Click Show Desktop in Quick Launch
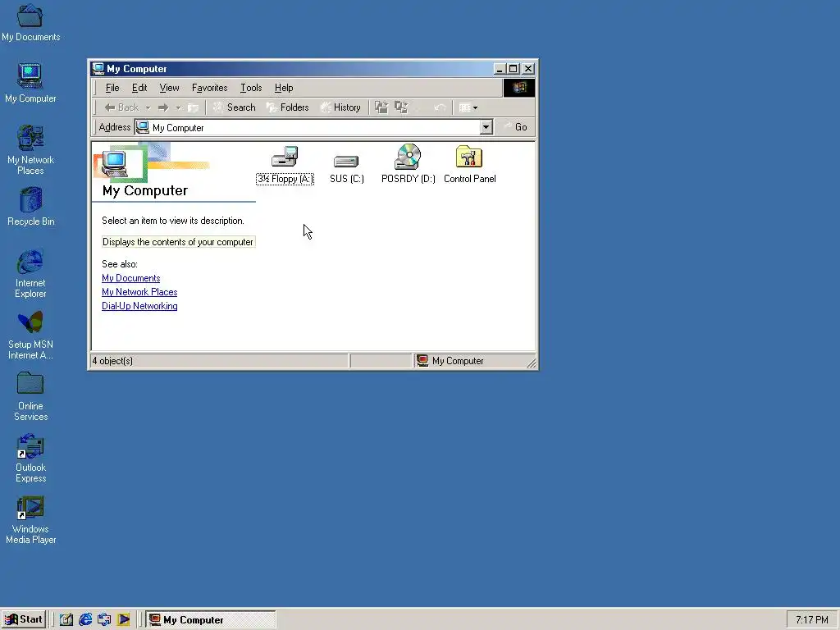 (x=66, y=620)
